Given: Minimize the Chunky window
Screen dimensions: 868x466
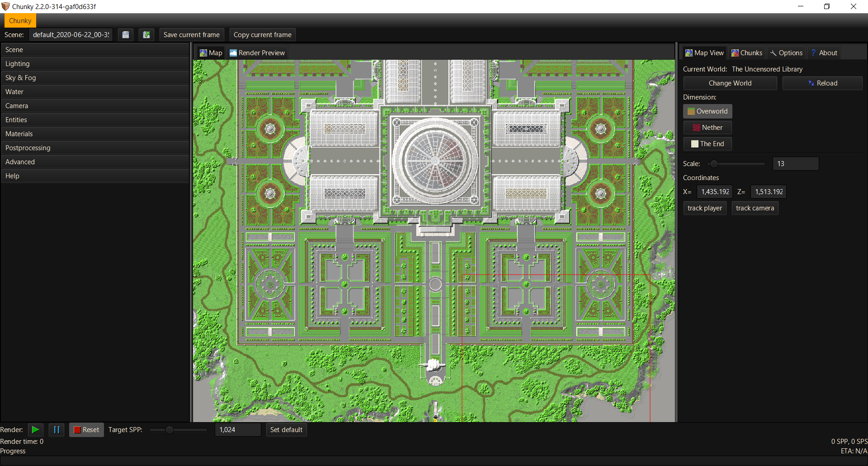Looking at the screenshot, I should tap(801, 6).
